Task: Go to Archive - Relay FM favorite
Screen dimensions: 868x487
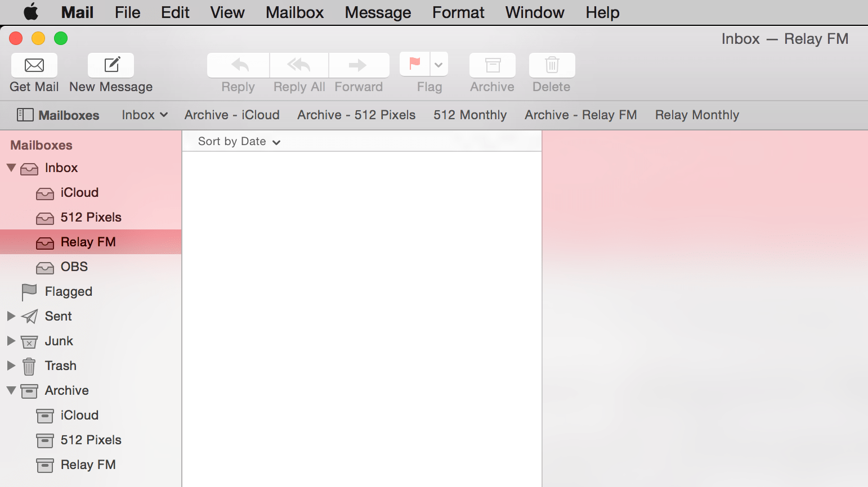Action: pos(581,115)
